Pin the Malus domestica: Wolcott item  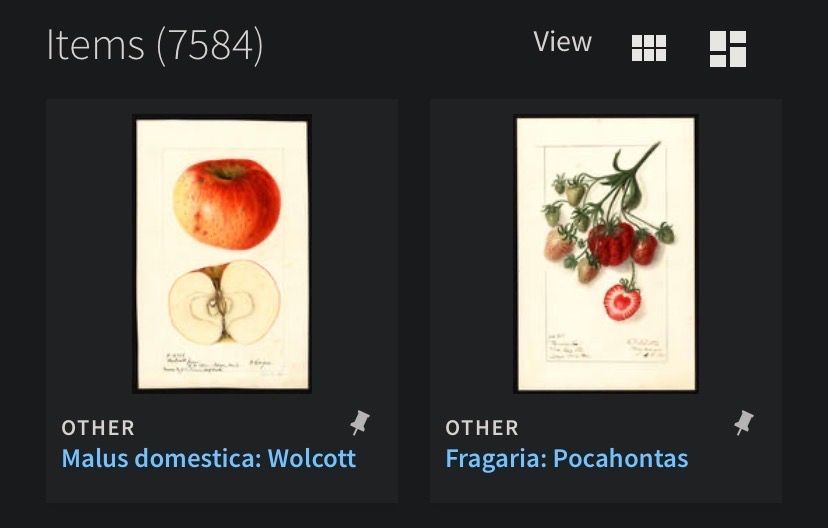(x=360, y=423)
